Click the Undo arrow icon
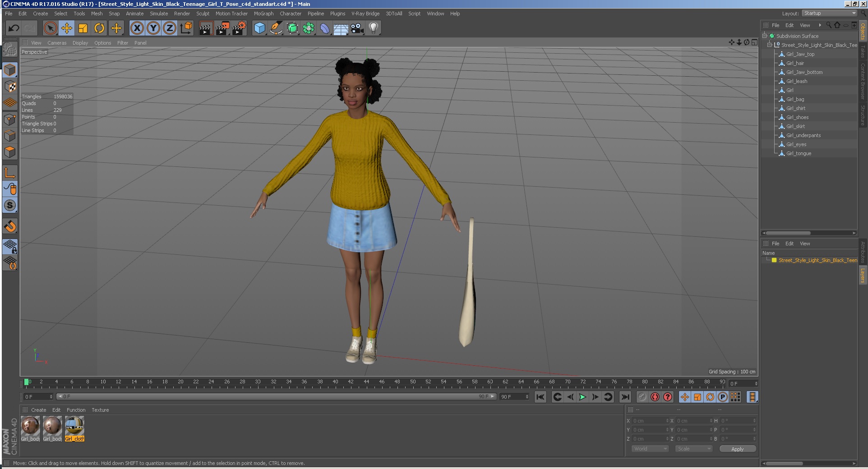 [14, 28]
